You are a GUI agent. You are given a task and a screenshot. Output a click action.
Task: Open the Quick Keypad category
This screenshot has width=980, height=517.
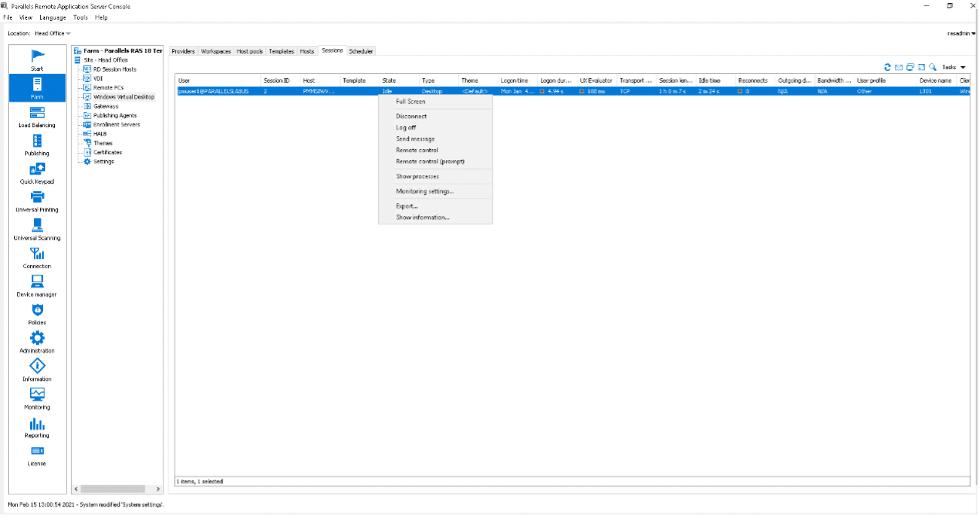coord(37,173)
